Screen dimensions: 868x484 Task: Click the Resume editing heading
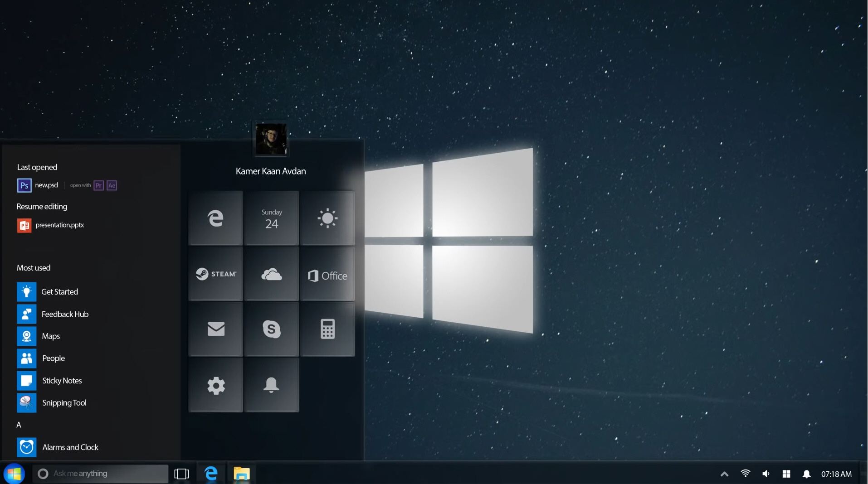(x=42, y=207)
